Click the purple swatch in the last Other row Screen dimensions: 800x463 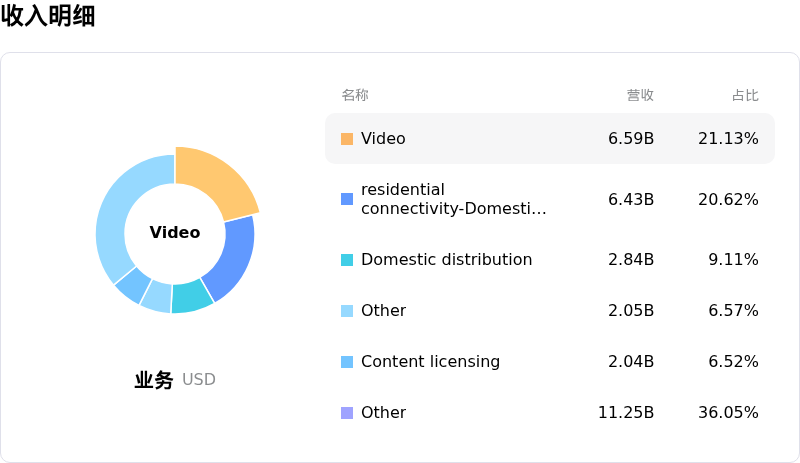347,413
